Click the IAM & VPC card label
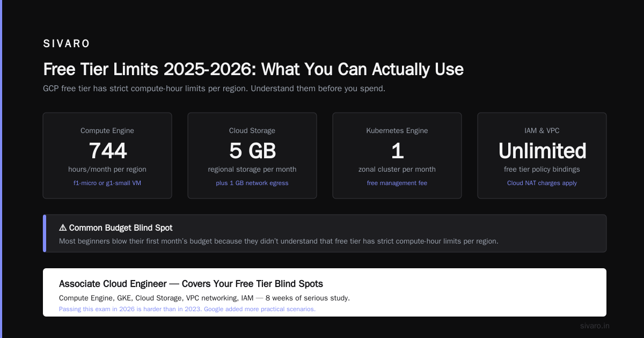 pos(542,130)
